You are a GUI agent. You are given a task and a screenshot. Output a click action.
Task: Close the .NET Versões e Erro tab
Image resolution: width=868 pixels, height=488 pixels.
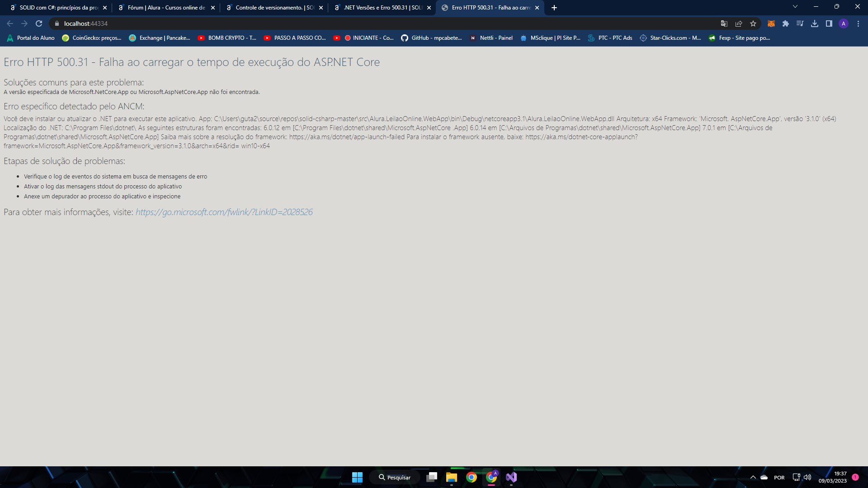pos(429,8)
